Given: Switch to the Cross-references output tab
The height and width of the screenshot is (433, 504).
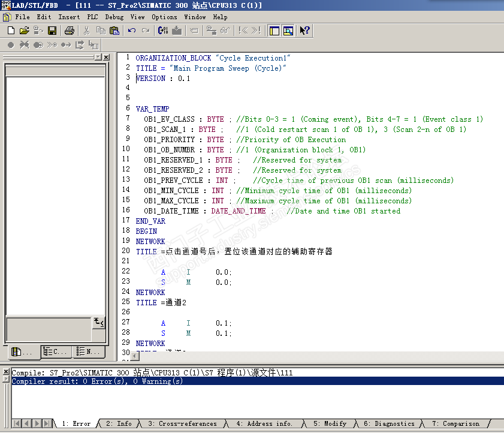Looking at the screenshot, I should click(x=182, y=423).
